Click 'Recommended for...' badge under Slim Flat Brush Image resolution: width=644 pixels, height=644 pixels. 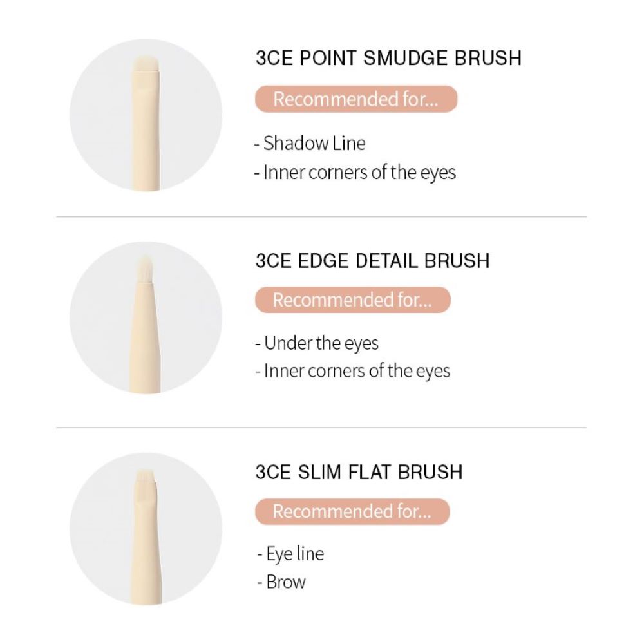[x=352, y=511]
